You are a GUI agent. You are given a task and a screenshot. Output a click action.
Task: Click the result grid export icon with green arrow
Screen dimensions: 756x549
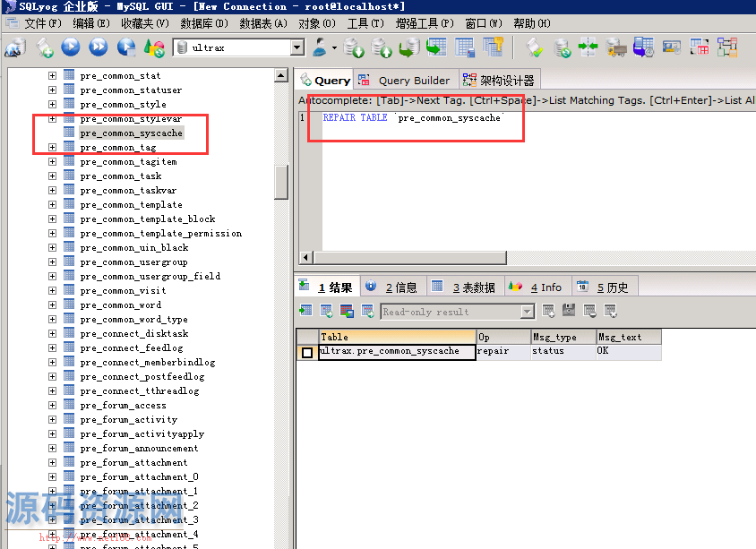[x=305, y=311]
